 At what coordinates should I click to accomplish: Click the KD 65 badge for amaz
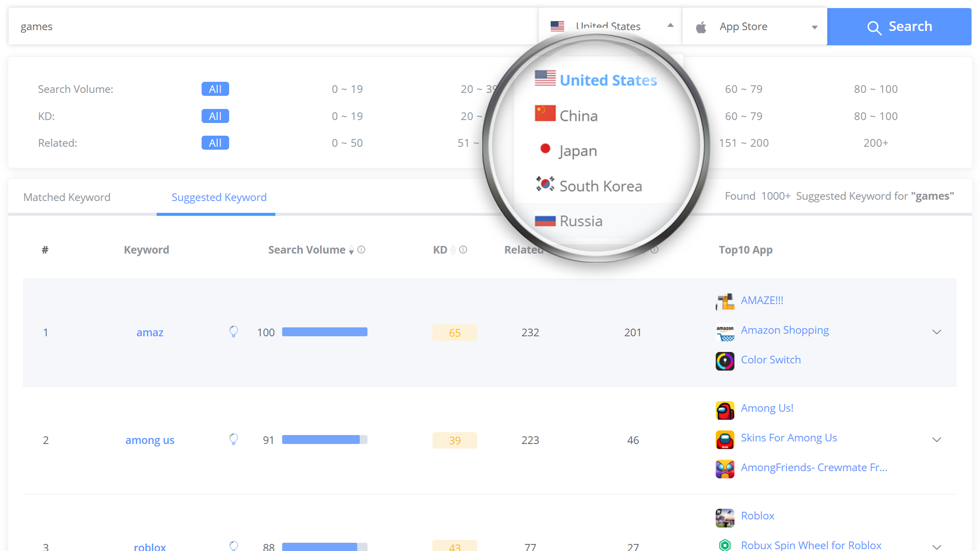click(x=454, y=333)
